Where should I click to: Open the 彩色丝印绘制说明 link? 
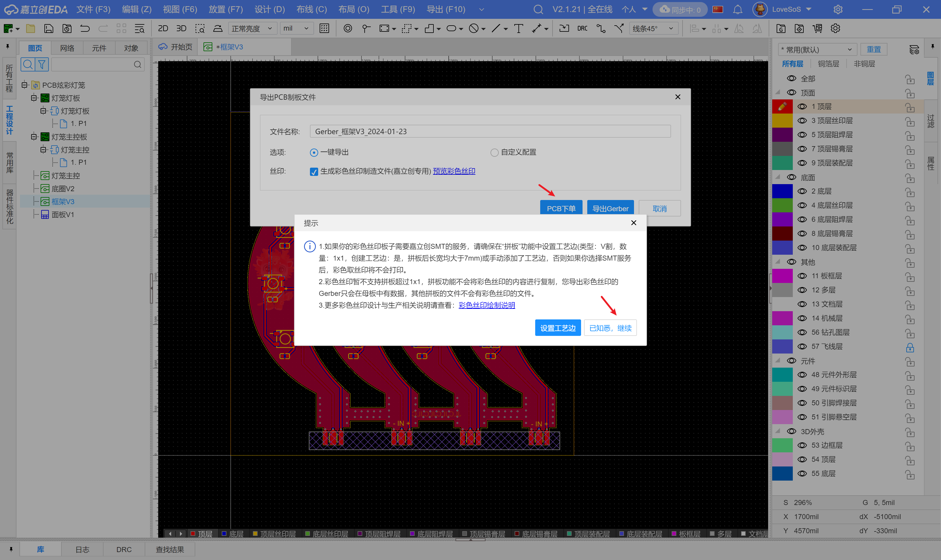486,305
